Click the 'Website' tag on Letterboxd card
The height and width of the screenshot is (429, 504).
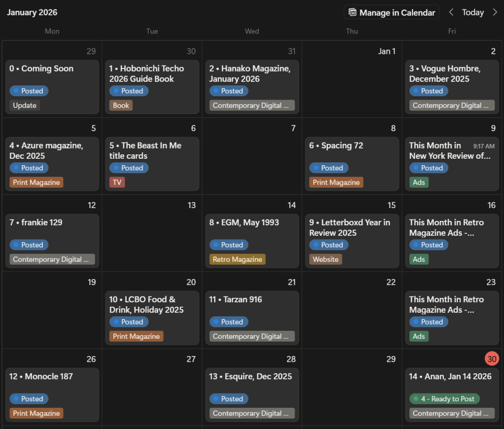pos(325,259)
